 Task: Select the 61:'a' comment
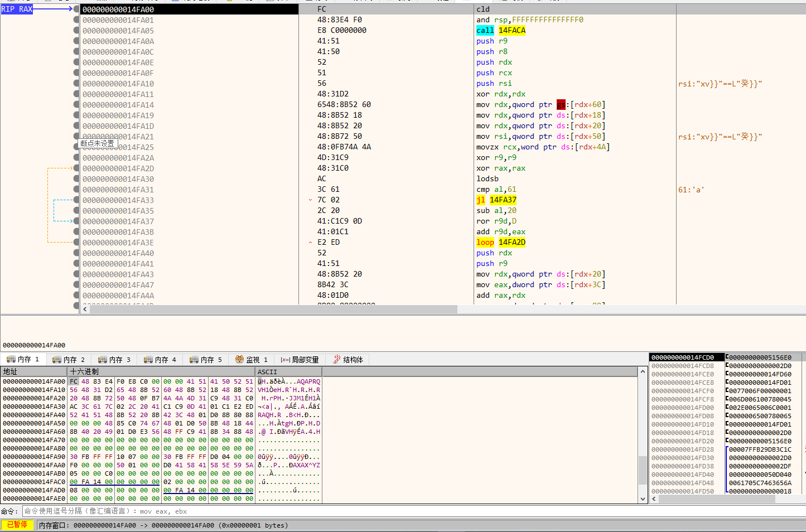(691, 190)
